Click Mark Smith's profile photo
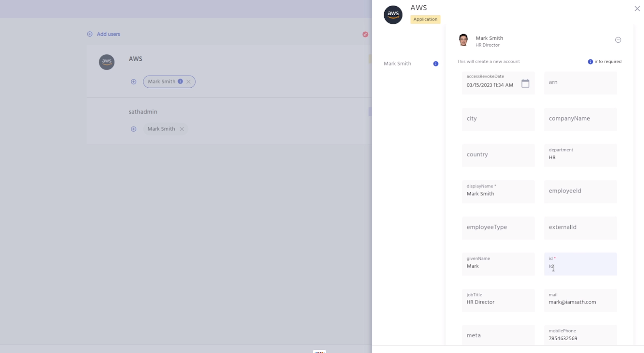The width and height of the screenshot is (644, 353). 463,40
